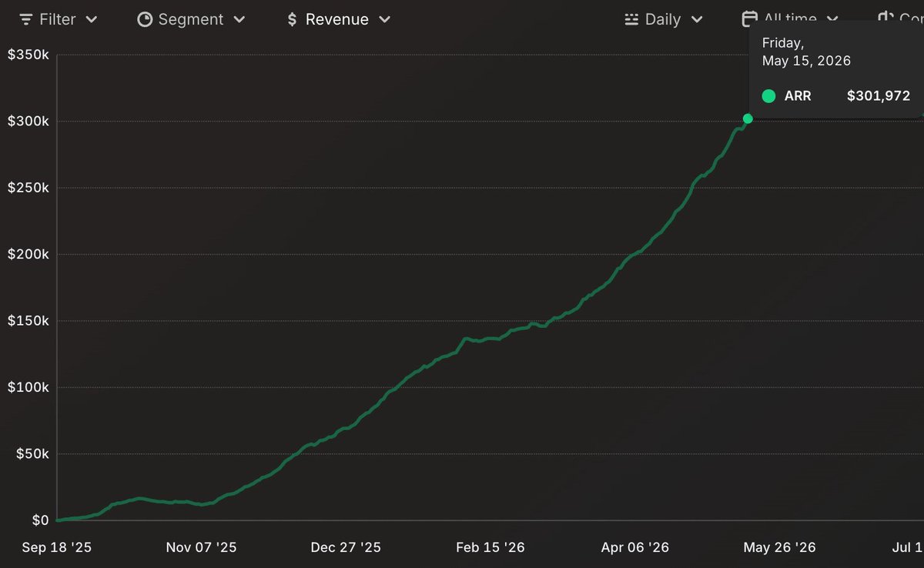Click the $150k y-axis label

(x=28, y=321)
